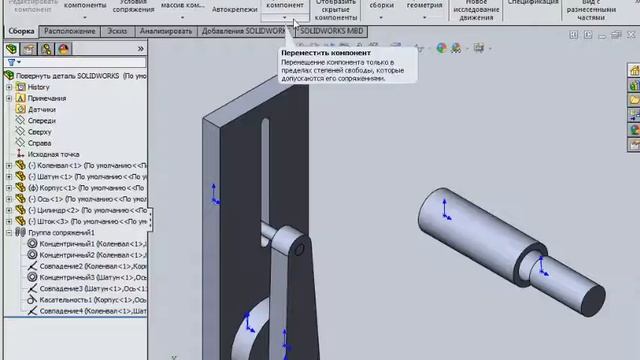Image resolution: width=640 pixels, height=360 pixels.
Task: Click the Примечания annotations icon
Action: coord(20,98)
